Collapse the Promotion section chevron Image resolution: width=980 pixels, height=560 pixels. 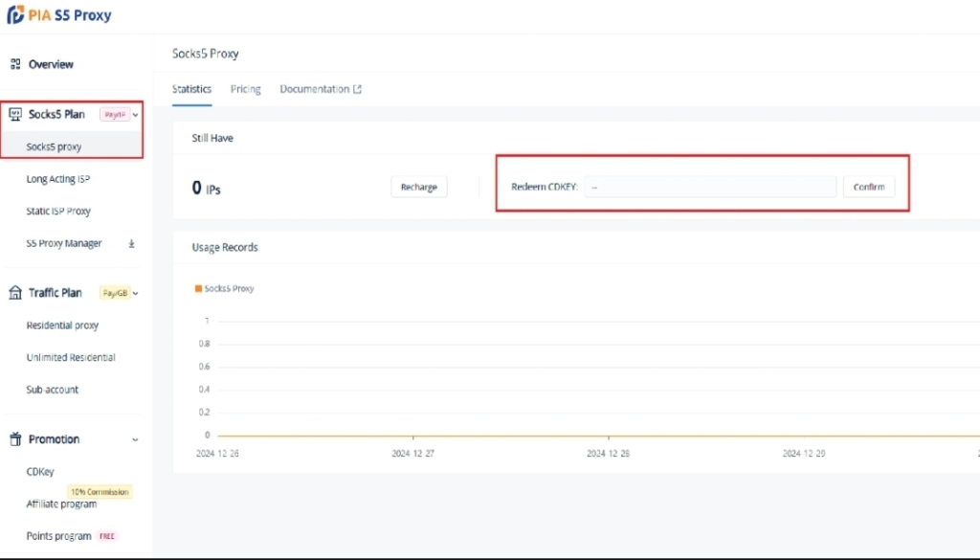pos(135,439)
